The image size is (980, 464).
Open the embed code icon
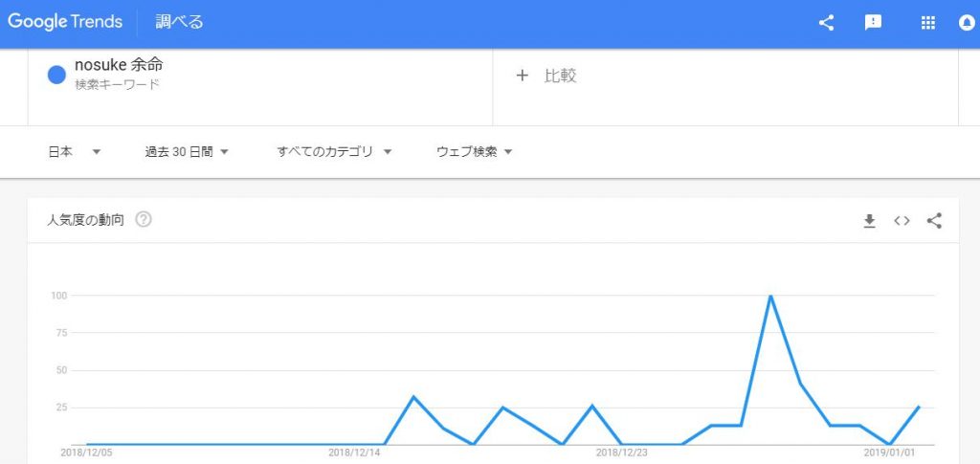(902, 221)
